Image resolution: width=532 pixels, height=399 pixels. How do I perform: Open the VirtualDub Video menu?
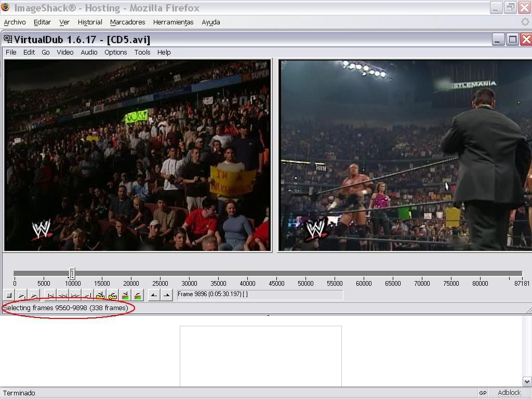(65, 52)
